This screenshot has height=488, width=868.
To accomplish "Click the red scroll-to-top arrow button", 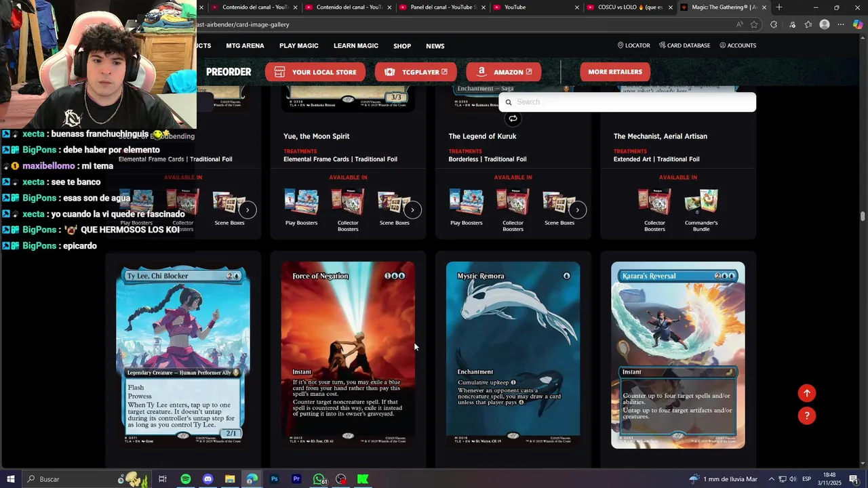I will 806,393.
